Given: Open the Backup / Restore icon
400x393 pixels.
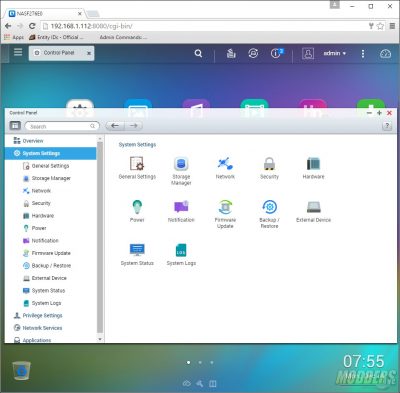Looking at the screenshot, I should point(269,207).
